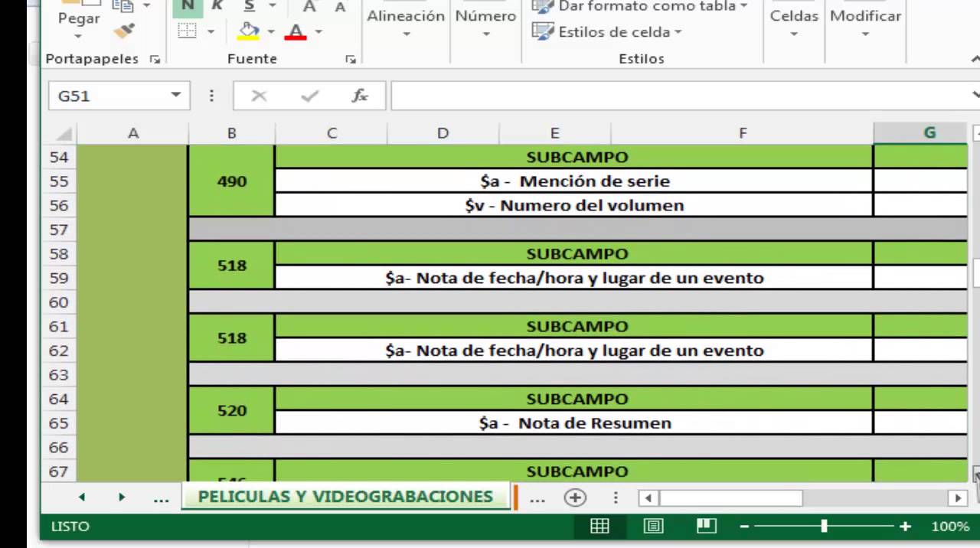Click the select-all corner triangle
Image resolution: width=980 pixels, height=548 pixels.
64,133
